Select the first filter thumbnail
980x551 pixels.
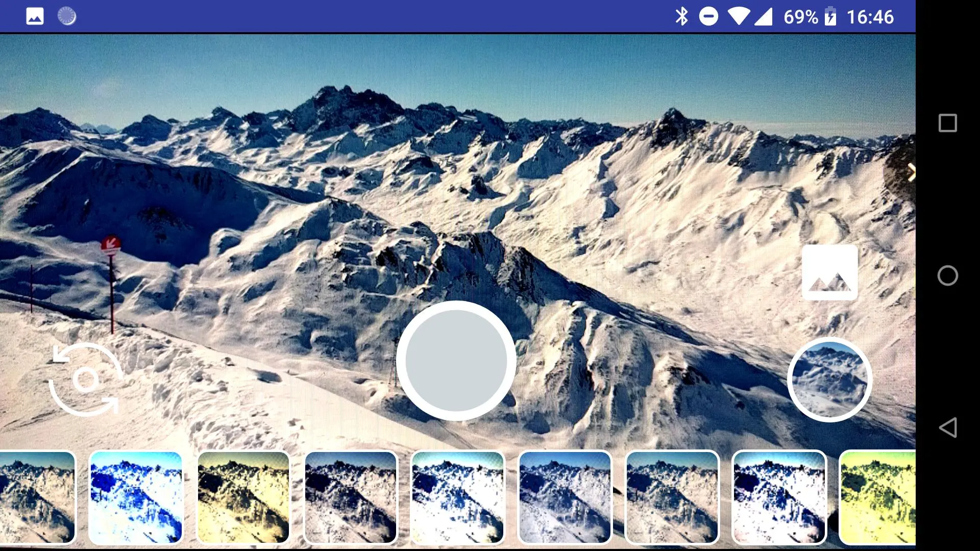37,497
